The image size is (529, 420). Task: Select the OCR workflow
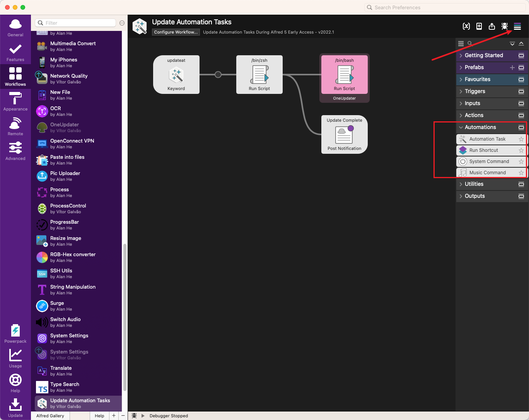[x=78, y=111]
